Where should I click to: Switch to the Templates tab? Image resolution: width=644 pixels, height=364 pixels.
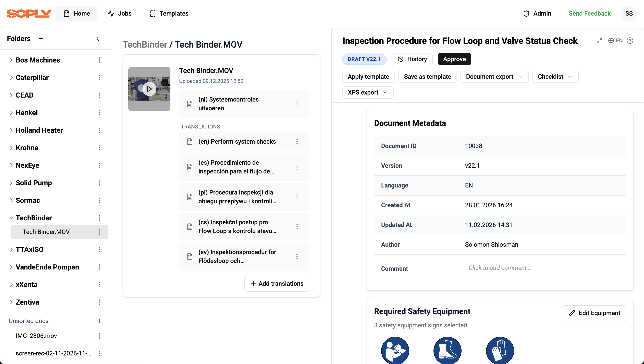[x=169, y=14]
